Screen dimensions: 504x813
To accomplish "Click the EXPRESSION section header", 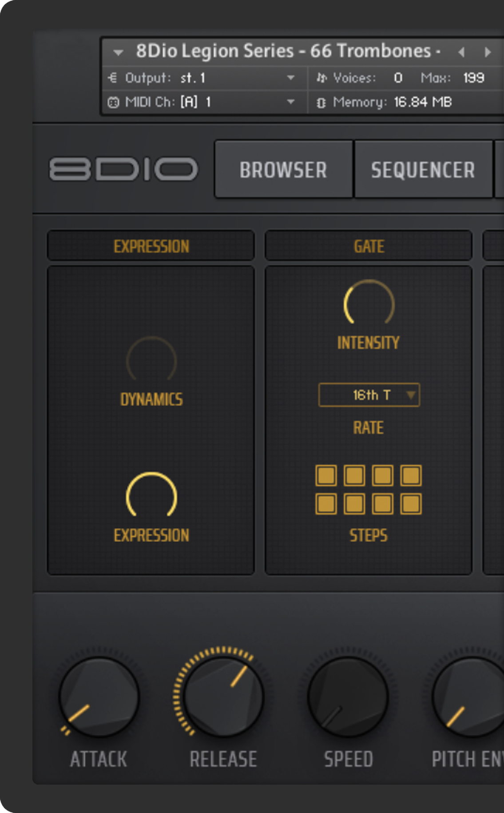I will click(151, 246).
